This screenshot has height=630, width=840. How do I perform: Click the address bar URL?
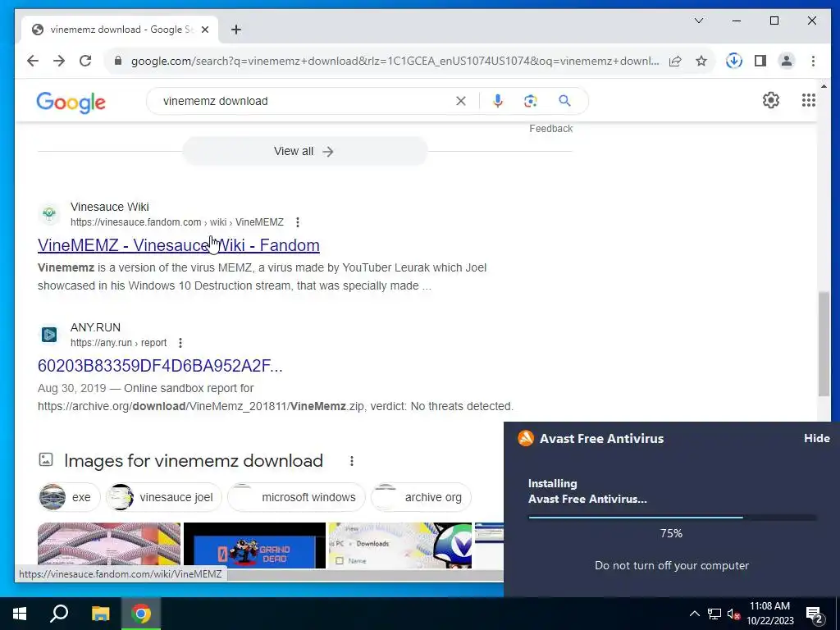(x=395, y=61)
